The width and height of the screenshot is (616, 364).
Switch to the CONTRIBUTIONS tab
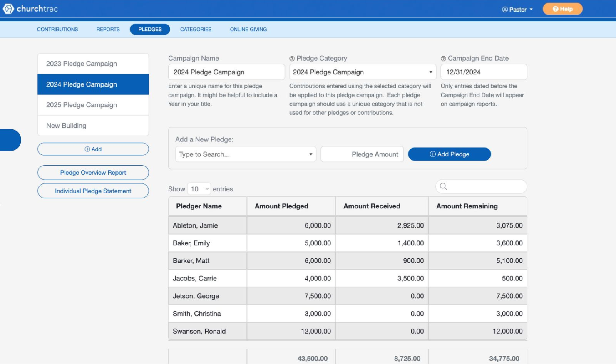57,29
